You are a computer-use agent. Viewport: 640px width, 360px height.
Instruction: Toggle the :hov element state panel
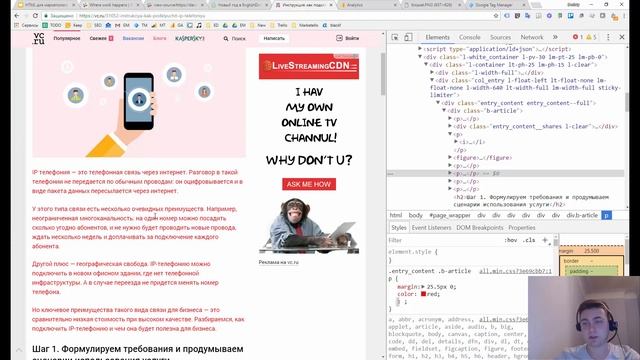[511, 240]
